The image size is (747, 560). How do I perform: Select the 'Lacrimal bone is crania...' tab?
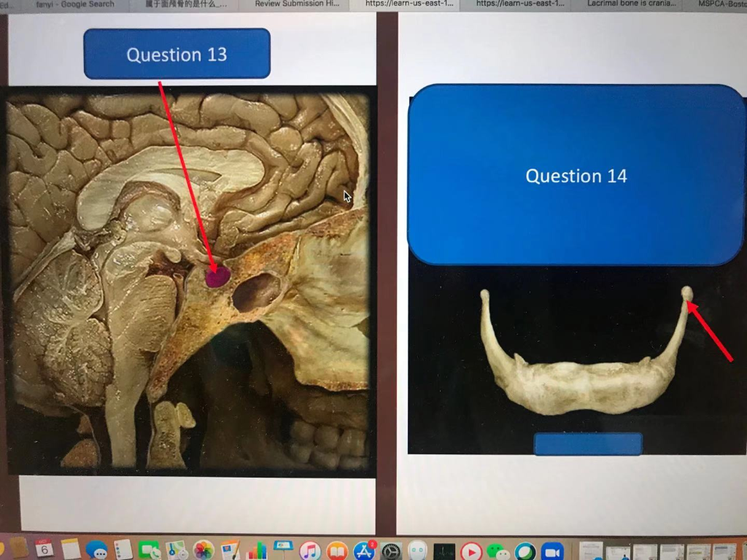pyautogui.click(x=630, y=4)
